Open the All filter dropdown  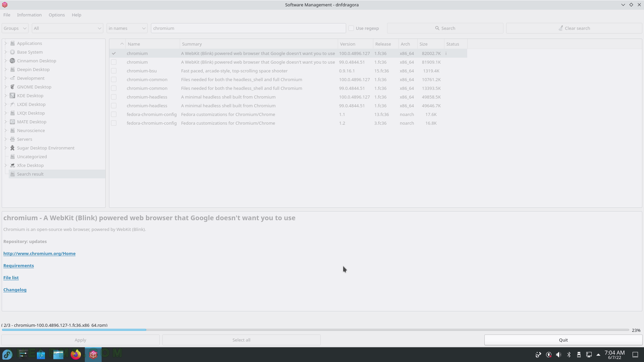coord(67,28)
